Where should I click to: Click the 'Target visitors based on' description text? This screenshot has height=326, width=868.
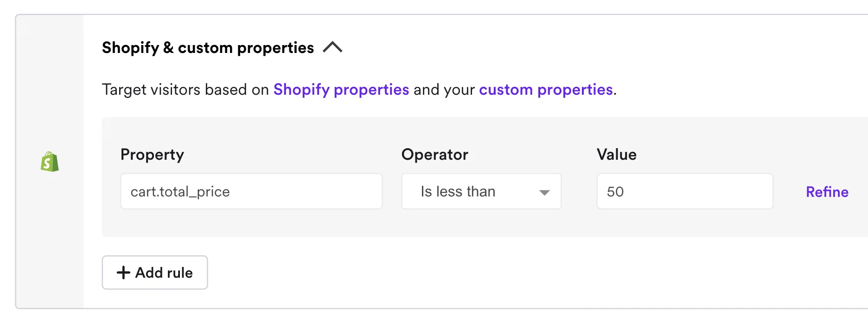(185, 90)
